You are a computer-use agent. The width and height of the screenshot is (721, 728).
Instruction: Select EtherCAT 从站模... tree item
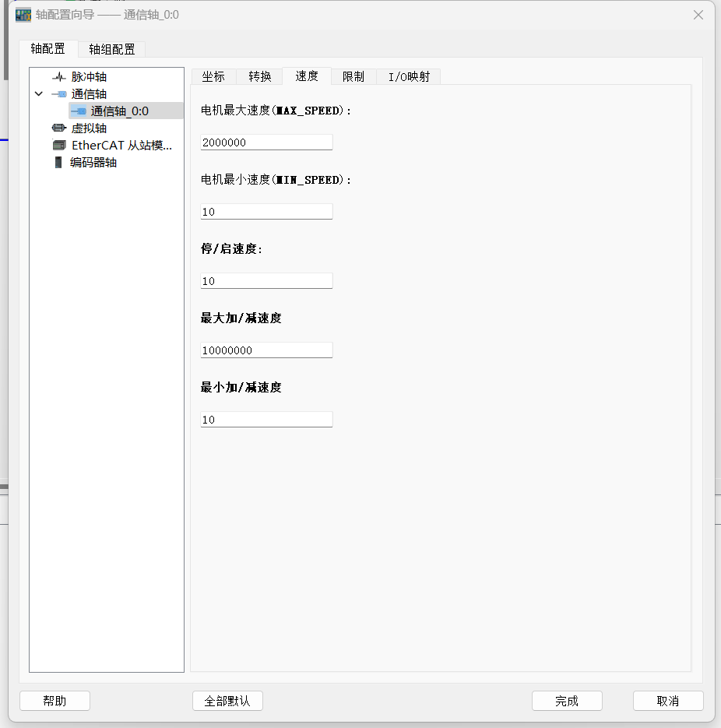click(x=121, y=146)
